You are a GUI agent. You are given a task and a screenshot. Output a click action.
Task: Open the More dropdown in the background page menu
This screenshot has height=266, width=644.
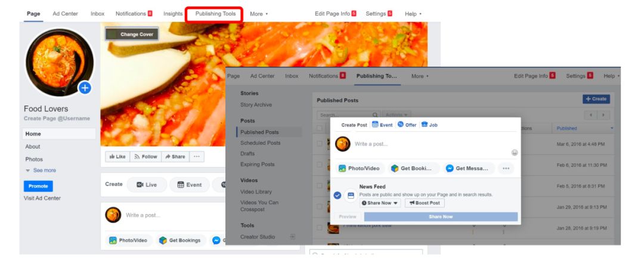[x=259, y=14]
